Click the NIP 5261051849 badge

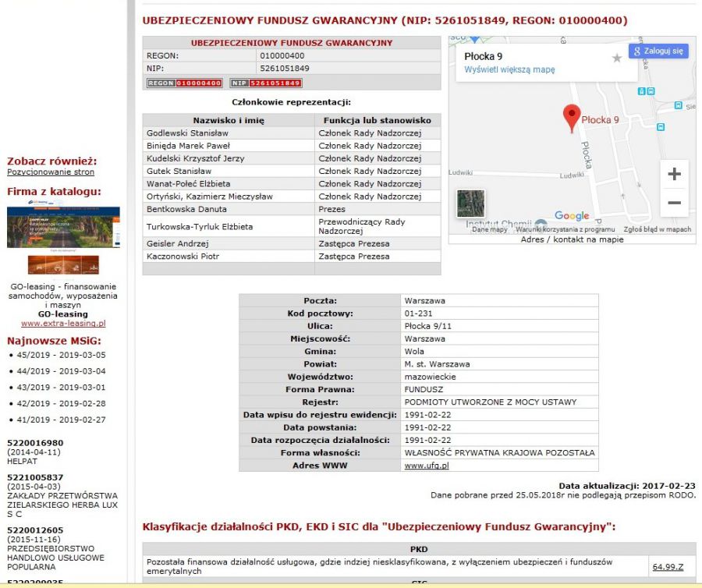266,83
